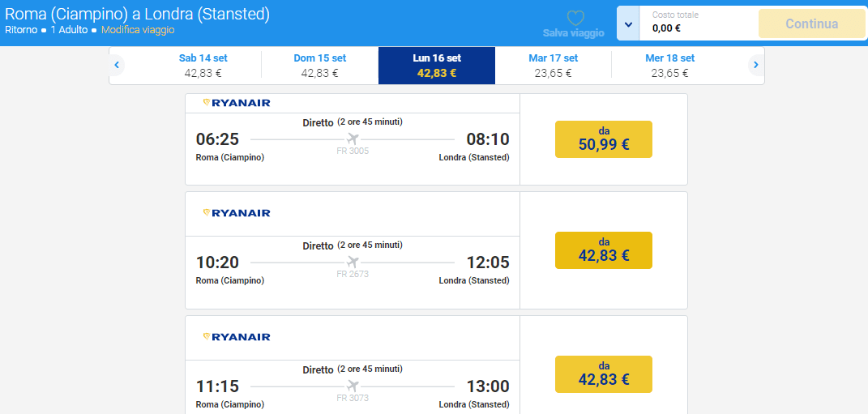The width and height of the screenshot is (868, 414).
Task: Choose the Mer 18 set date tab
Action: 670,66
